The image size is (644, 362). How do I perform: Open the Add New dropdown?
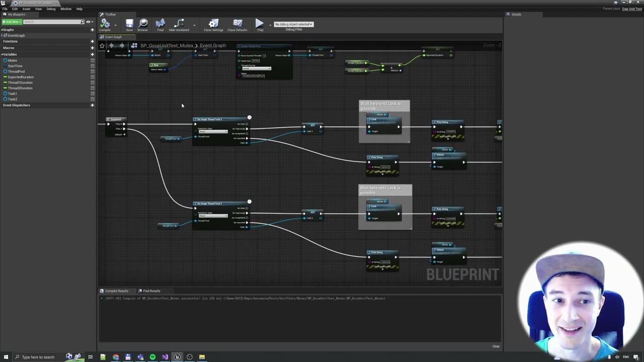pos(12,22)
